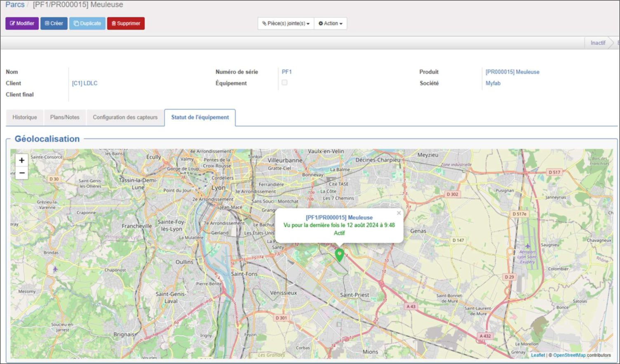Image resolution: width=620 pixels, height=364 pixels.
Task: Expand the Pièce(s) jointe(s) dropdown
Action: click(286, 23)
